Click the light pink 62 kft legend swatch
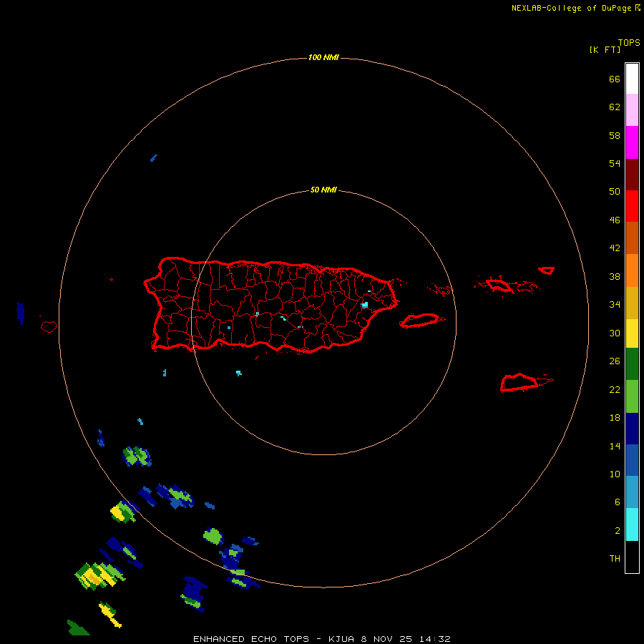The height and width of the screenshot is (644, 644). pos(632,109)
